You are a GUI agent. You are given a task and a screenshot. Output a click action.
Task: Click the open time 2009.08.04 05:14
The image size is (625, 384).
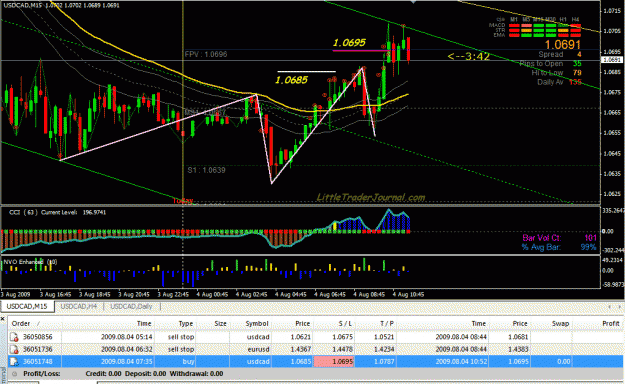(126, 337)
